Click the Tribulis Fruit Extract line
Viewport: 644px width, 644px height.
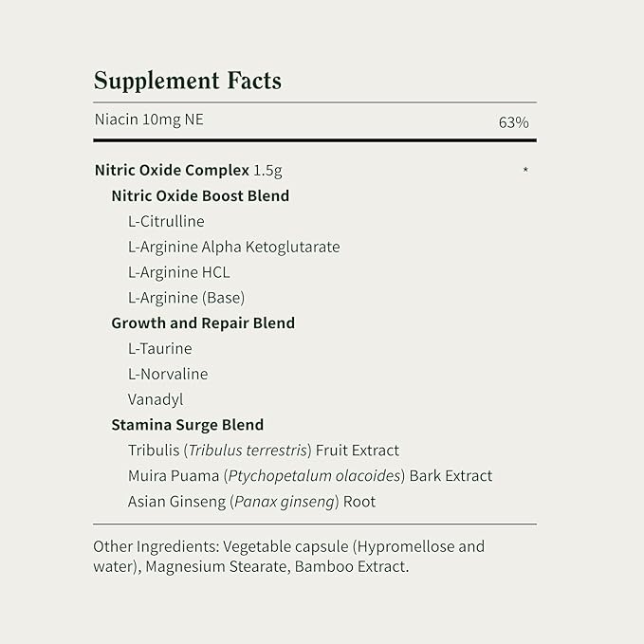pos(264,451)
